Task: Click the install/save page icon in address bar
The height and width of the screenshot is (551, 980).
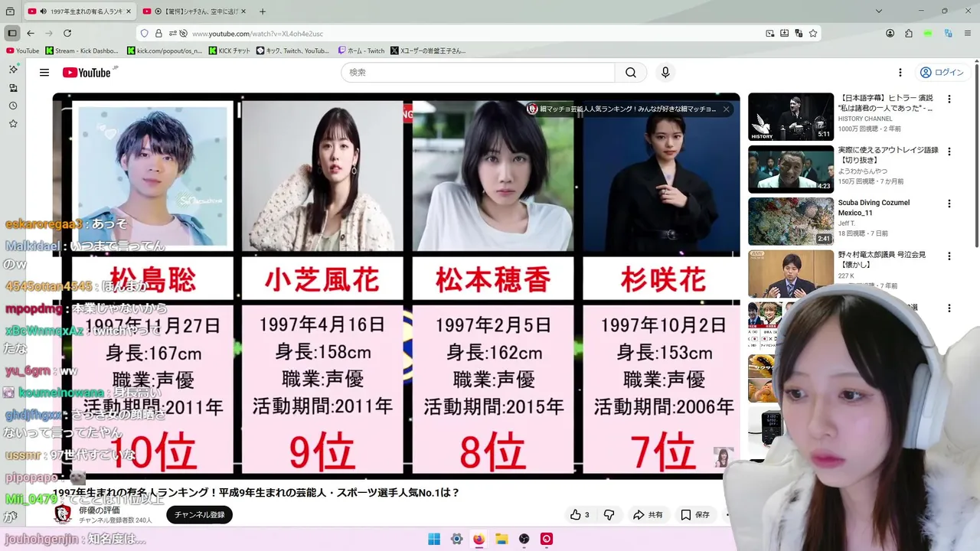Action: 785,34
